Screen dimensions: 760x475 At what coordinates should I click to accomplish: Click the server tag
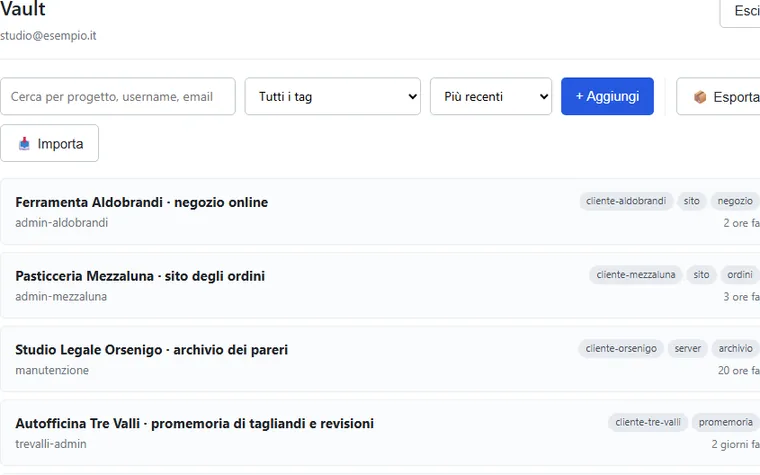(687, 348)
